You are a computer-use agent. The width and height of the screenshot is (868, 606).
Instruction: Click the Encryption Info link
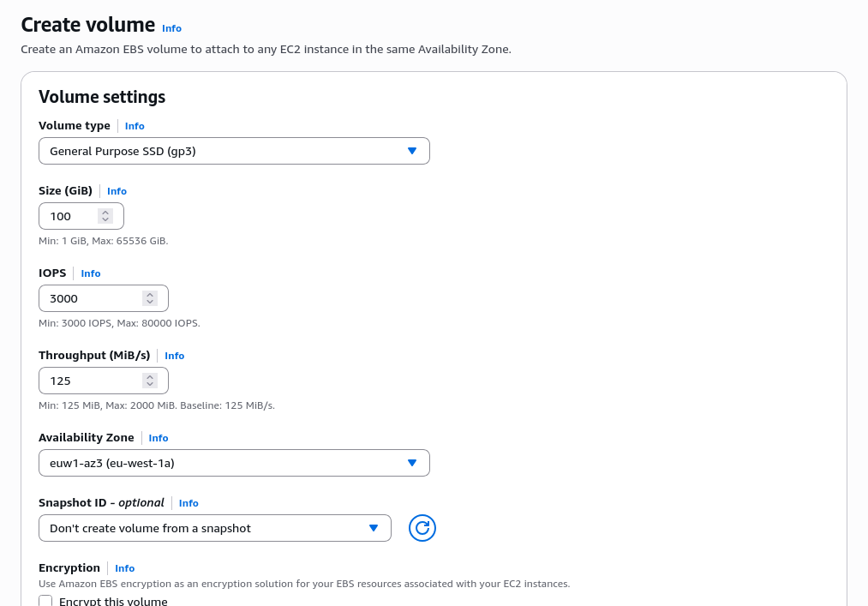coord(124,567)
